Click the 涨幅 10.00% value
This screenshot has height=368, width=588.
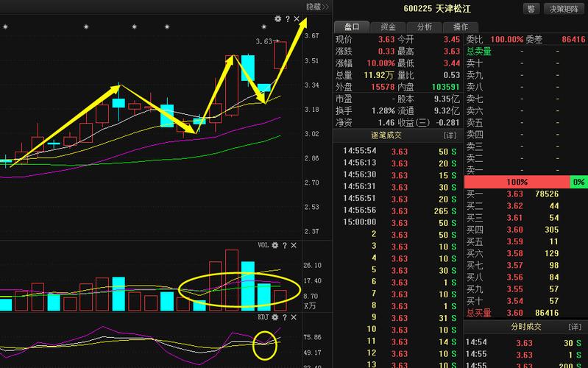pyautogui.click(x=380, y=63)
